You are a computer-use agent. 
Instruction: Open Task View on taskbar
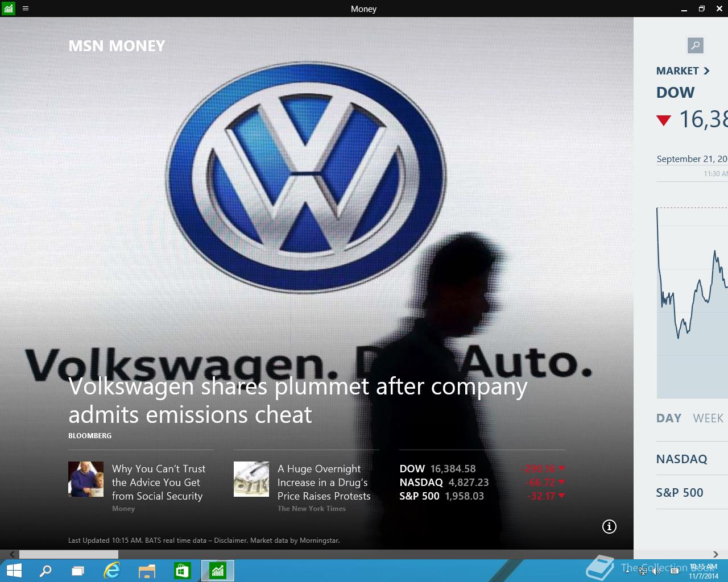(x=78, y=571)
